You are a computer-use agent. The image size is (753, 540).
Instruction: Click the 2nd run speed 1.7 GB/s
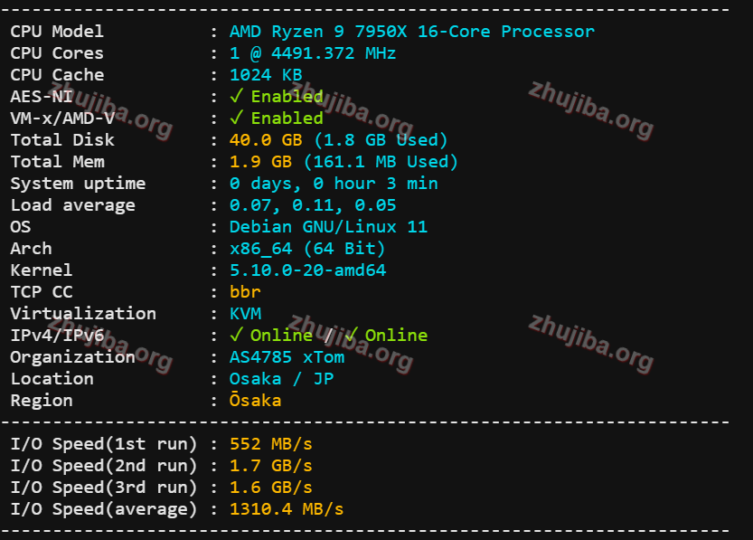(x=270, y=466)
